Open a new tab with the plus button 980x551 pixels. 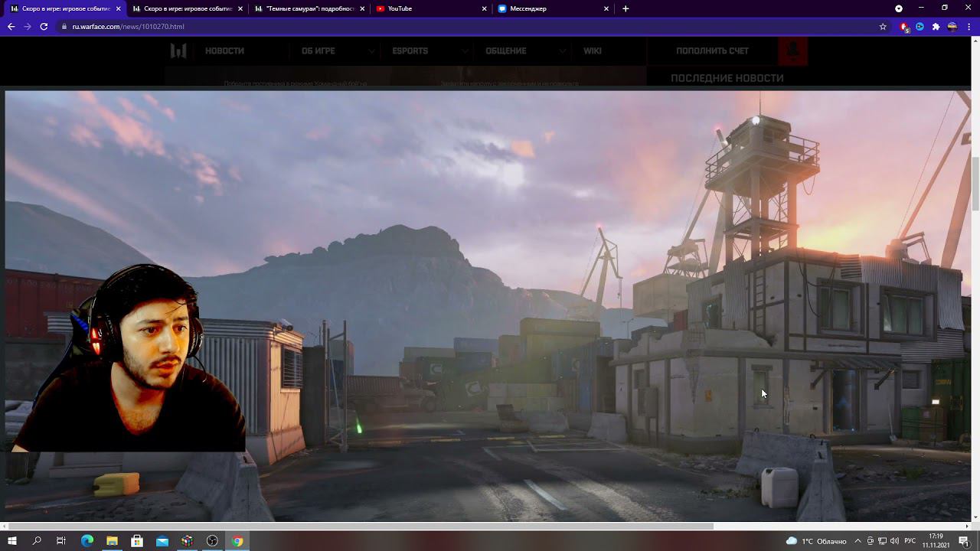tap(626, 8)
